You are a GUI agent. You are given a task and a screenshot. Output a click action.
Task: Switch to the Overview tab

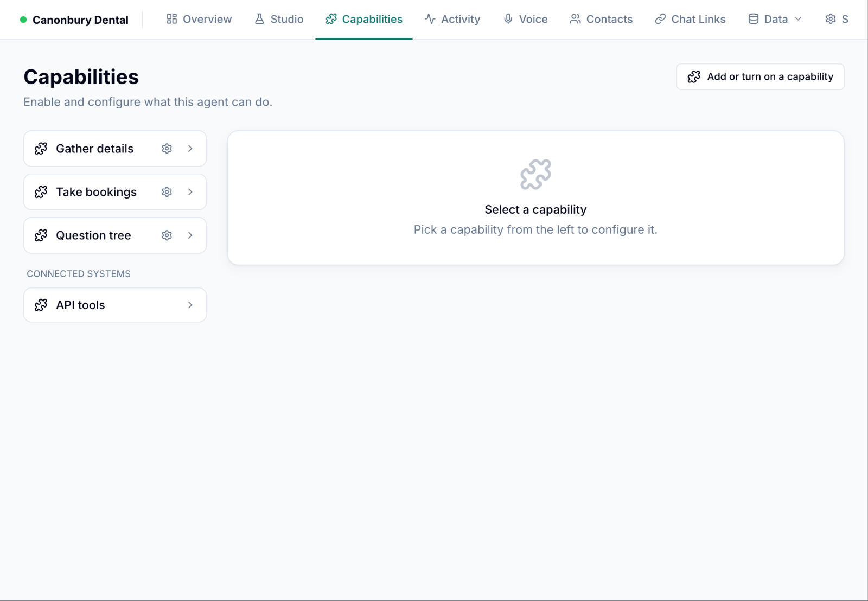(199, 19)
